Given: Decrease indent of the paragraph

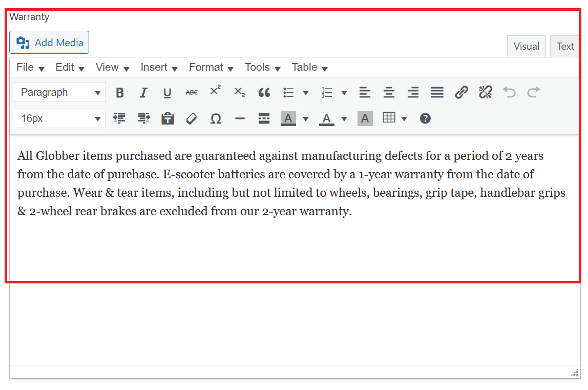Looking at the screenshot, I should [119, 118].
